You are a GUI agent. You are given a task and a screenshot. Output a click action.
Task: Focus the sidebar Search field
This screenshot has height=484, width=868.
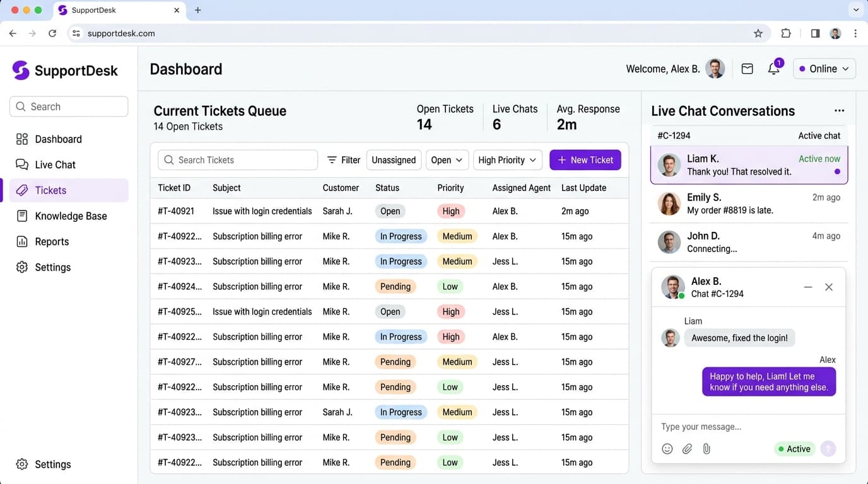tap(69, 107)
